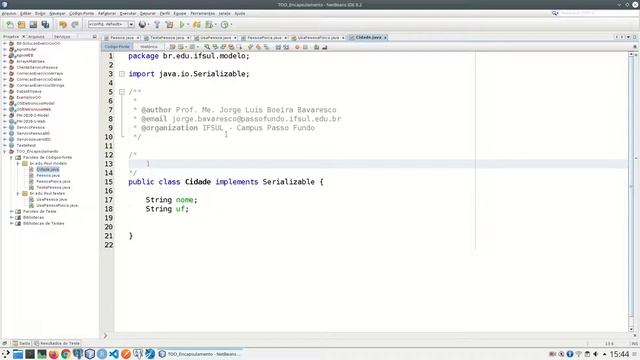
Task: Open Resultados do Teste panel button
Action: (57, 343)
